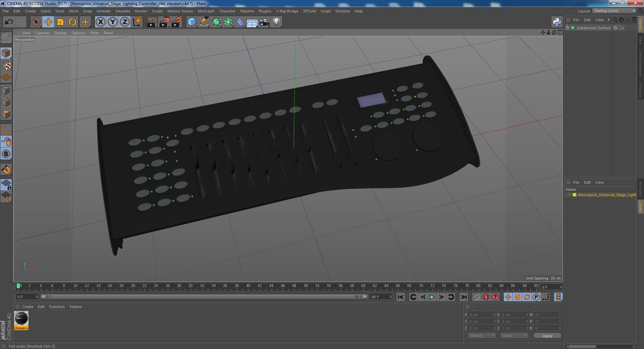Add a Subdivision Surface generator
This screenshot has height=349, width=644.
(216, 22)
